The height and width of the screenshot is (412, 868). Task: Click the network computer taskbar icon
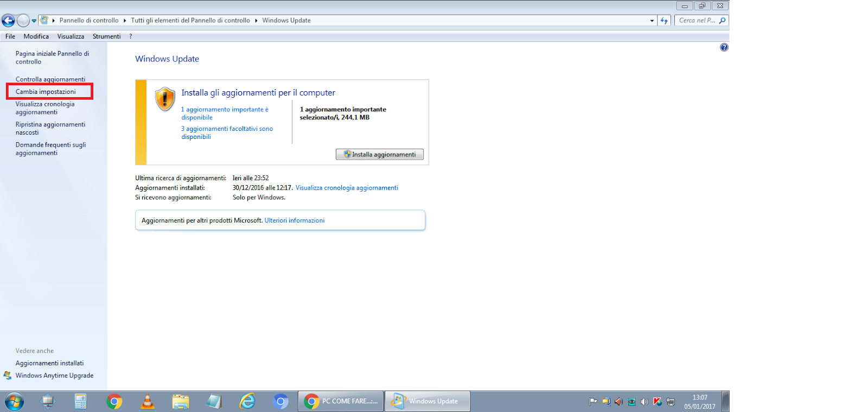click(48, 402)
